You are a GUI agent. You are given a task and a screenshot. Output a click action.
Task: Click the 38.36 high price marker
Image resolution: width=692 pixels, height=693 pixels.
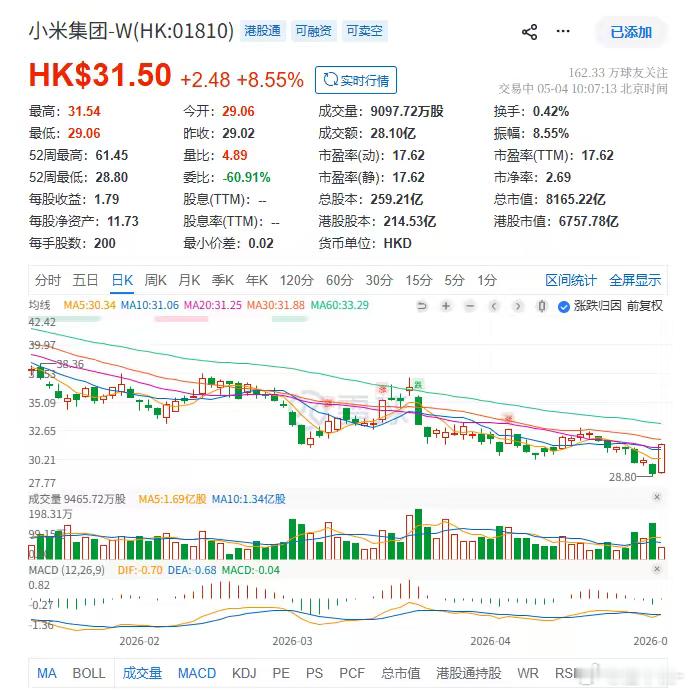(70, 364)
